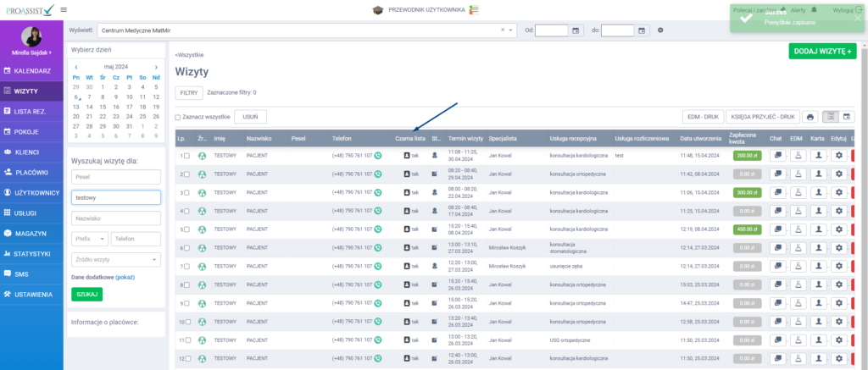Image resolution: width=868 pixels, height=370 pixels.
Task: Select the checkbox for visit row 1
Action: (x=188, y=156)
